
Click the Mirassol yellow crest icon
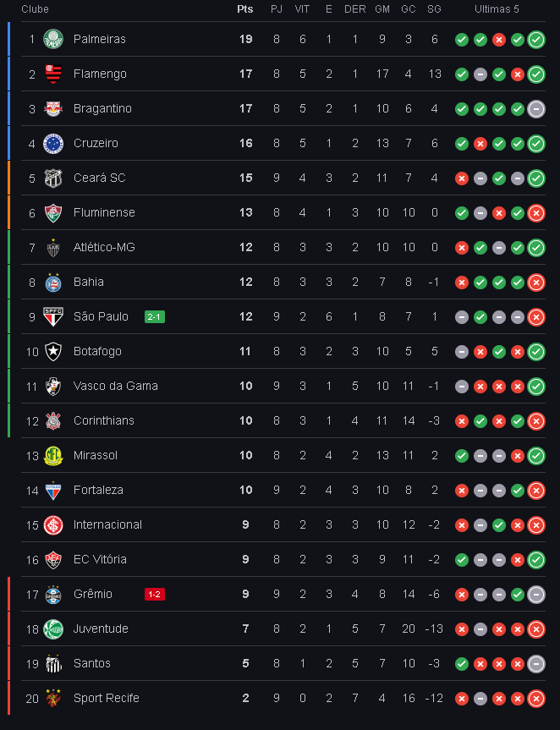(53, 456)
